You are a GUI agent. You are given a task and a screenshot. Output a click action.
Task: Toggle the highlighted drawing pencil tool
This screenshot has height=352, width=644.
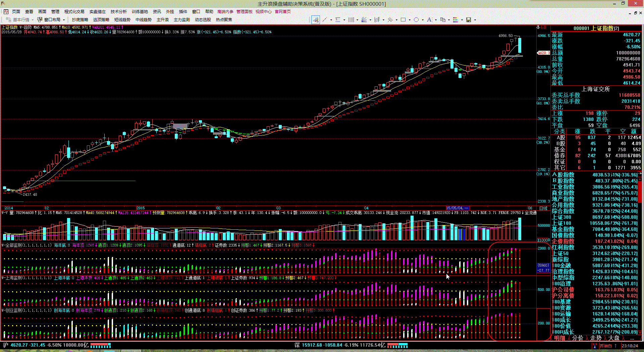tap(315, 20)
